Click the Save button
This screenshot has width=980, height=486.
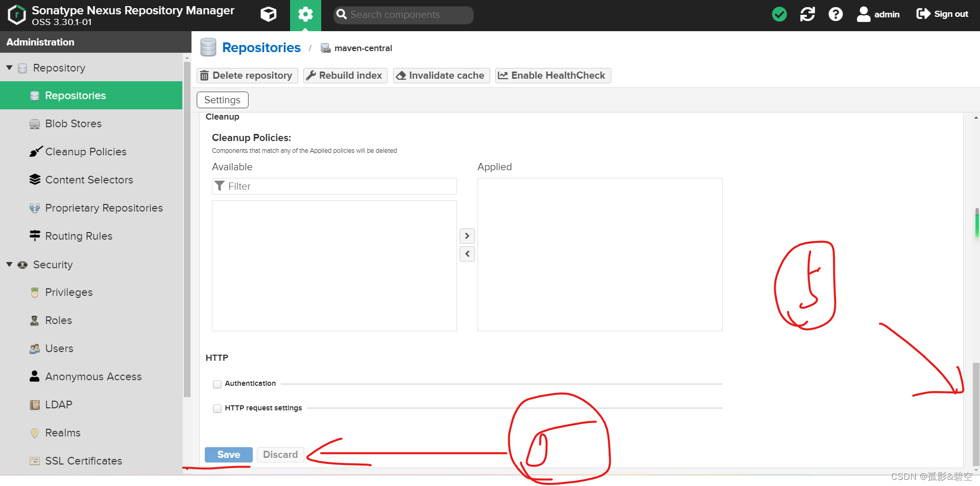tap(229, 455)
